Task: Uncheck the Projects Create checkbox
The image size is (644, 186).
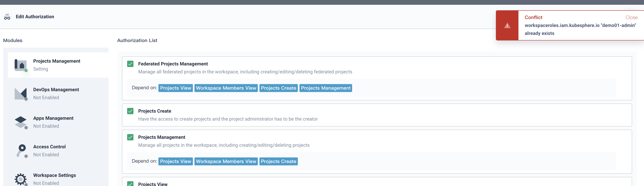Action: 130,111
